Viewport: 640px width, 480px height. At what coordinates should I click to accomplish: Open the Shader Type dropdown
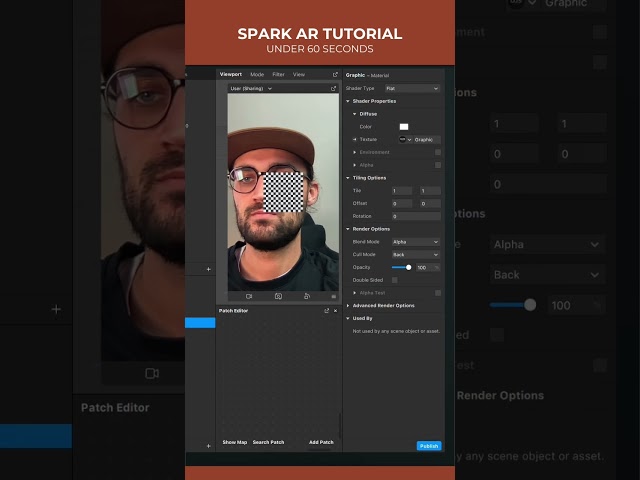(412, 89)
